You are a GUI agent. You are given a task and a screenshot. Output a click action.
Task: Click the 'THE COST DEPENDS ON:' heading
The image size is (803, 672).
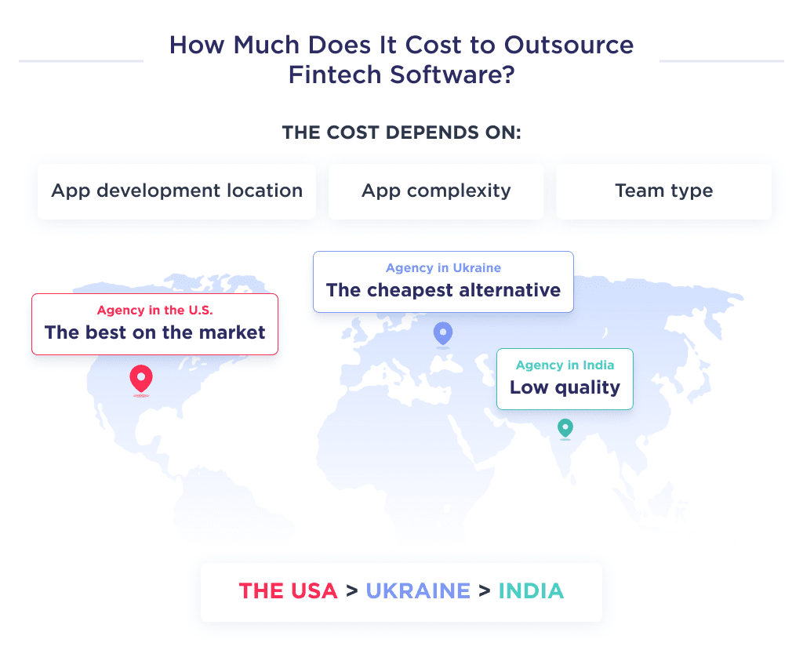click(x=401, y=133)
